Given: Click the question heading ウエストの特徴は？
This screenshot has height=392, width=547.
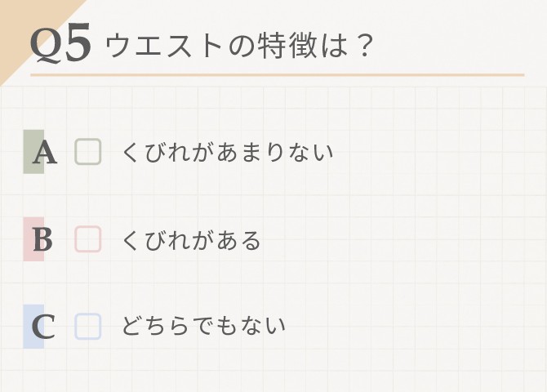Looking at the screenshot, I should 239,46.
